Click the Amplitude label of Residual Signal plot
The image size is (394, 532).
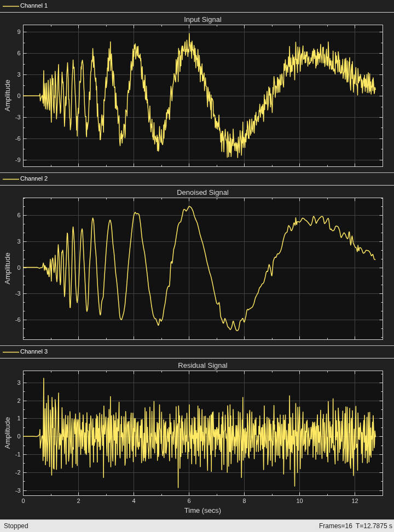(8, 433)
